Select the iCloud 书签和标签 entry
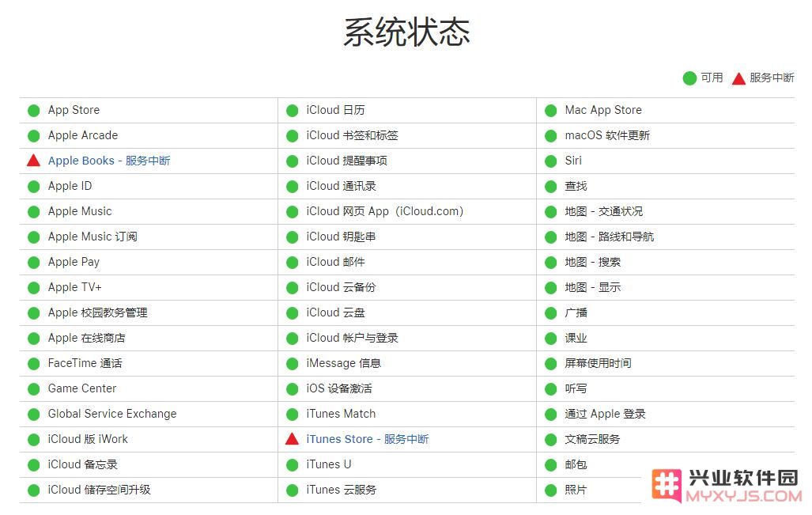 (352, 135)
